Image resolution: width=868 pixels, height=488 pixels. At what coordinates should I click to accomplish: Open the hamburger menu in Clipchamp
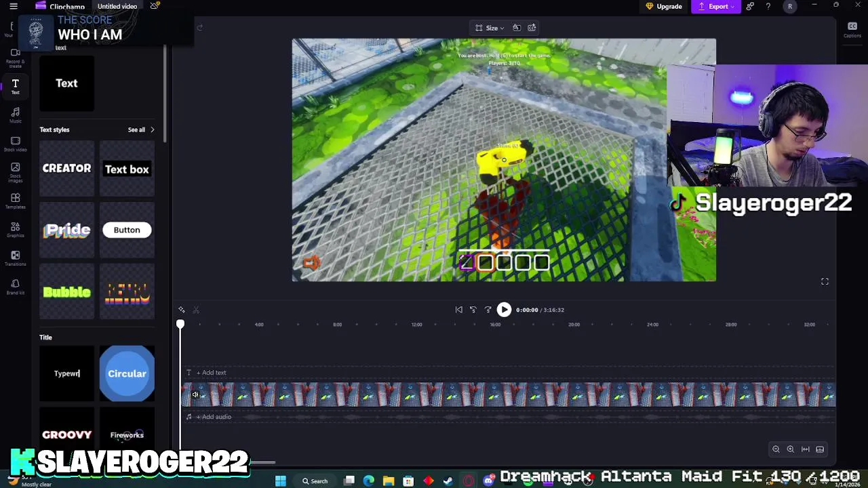(13, 6)
